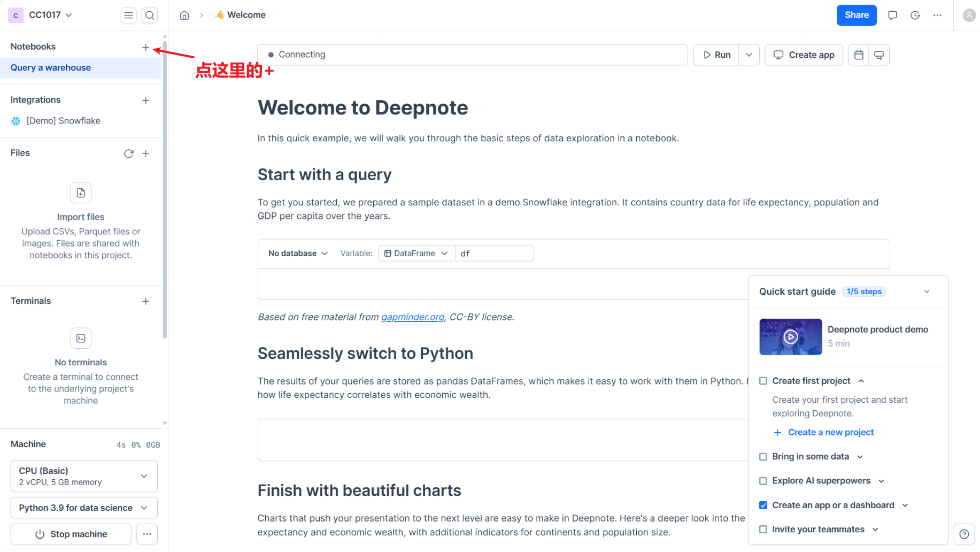Open the CPU (Basic) machine dropdown
This screenshot has height=552, width=980.
[x=84, y=476]
